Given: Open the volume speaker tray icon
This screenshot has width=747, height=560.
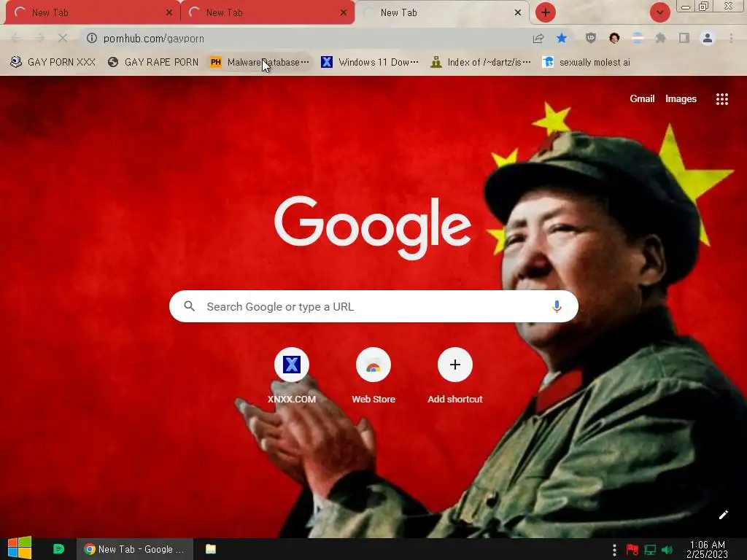Looking at the screenshot, I should pyautogui.click(x=667, y=550).
